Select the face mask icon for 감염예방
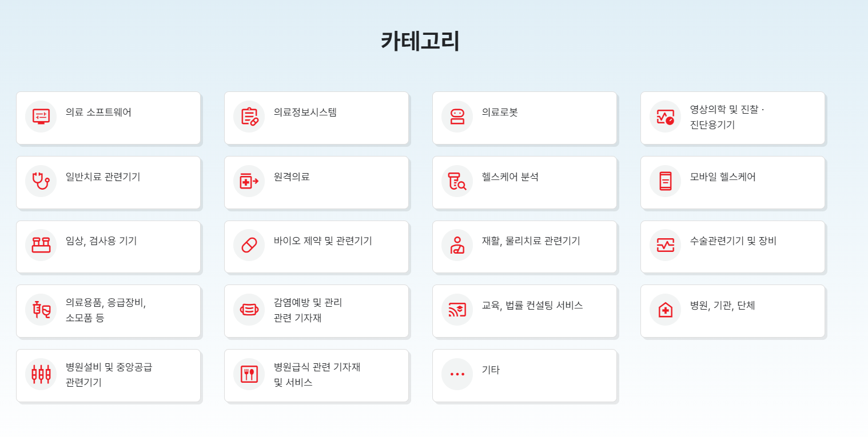The width and height of the screenshot is (868, 437). pos(249,310)
